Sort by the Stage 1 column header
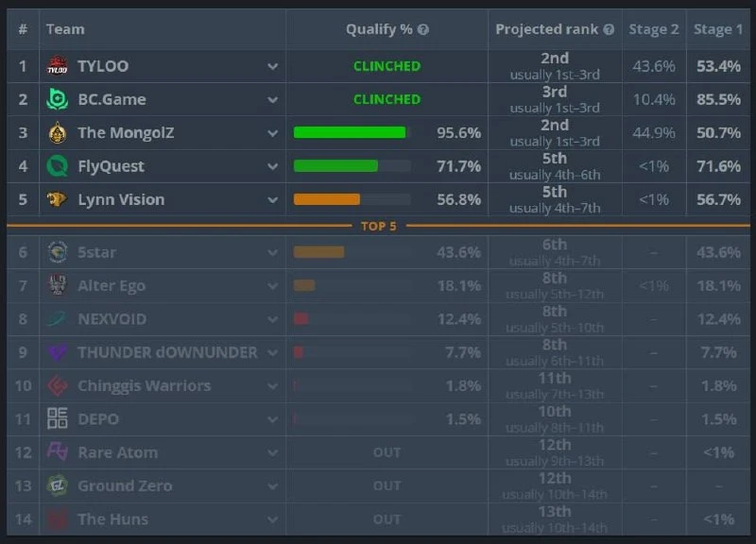The height and width of the screenshot is (544, 756). [x=718, y=29]
